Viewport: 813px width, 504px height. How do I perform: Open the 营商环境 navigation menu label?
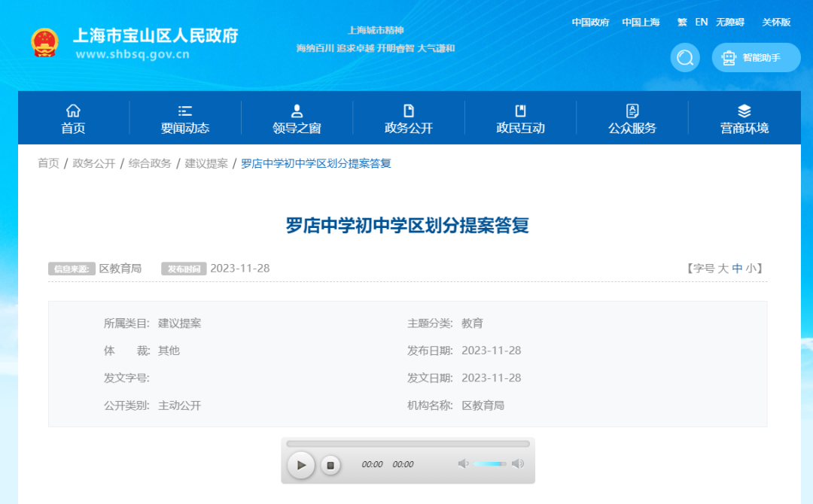click(744, 128)
